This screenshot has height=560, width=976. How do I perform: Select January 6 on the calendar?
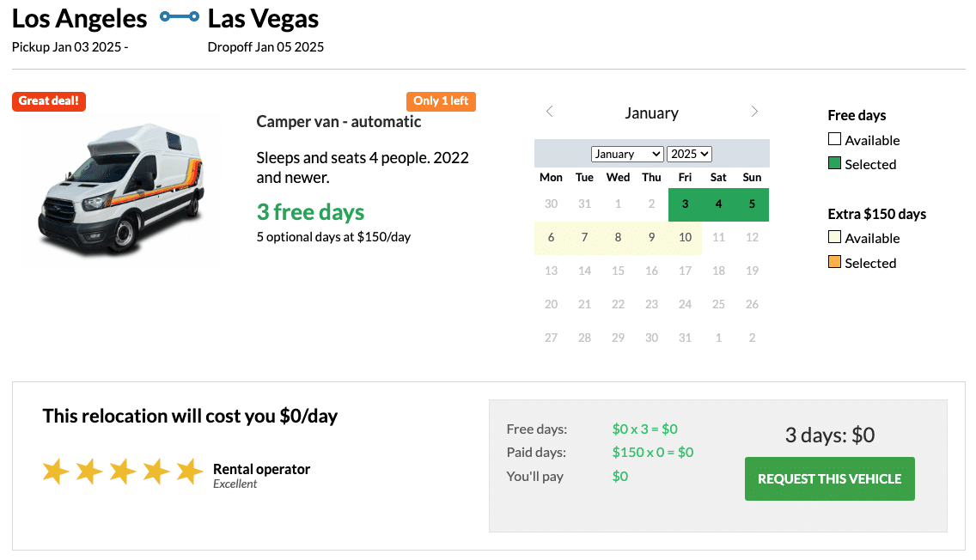pyautogui.click(x=551, y=238)
